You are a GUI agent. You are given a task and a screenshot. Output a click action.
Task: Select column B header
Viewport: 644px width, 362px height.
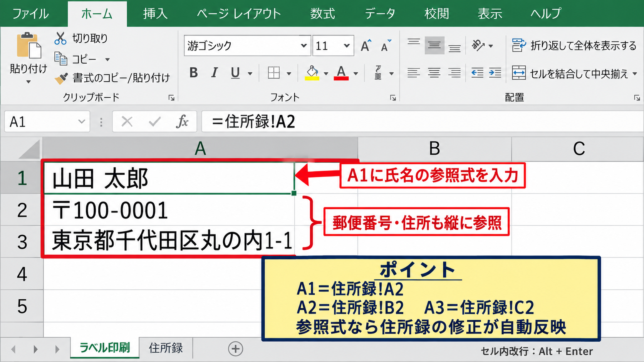[434, 149]
